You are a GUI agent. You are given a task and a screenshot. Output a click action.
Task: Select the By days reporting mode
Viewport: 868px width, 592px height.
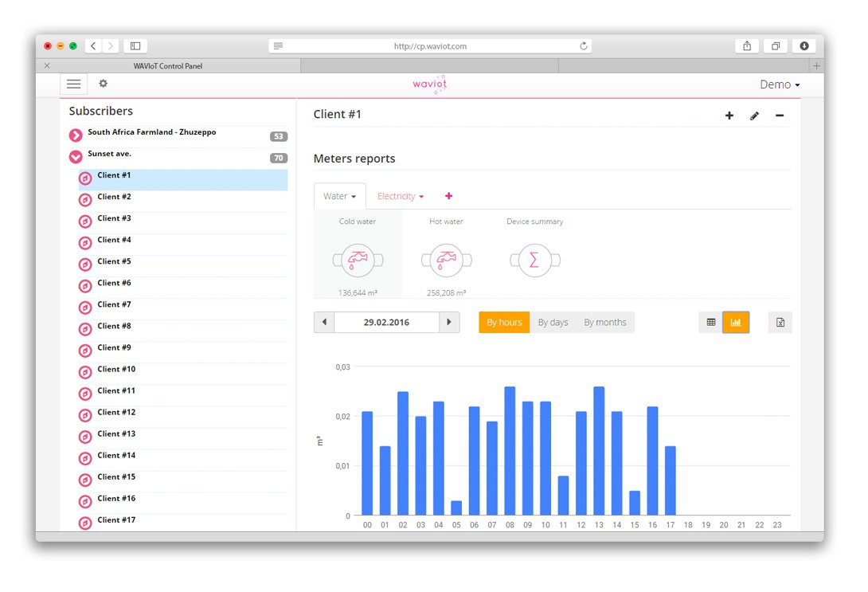[553, 322]
